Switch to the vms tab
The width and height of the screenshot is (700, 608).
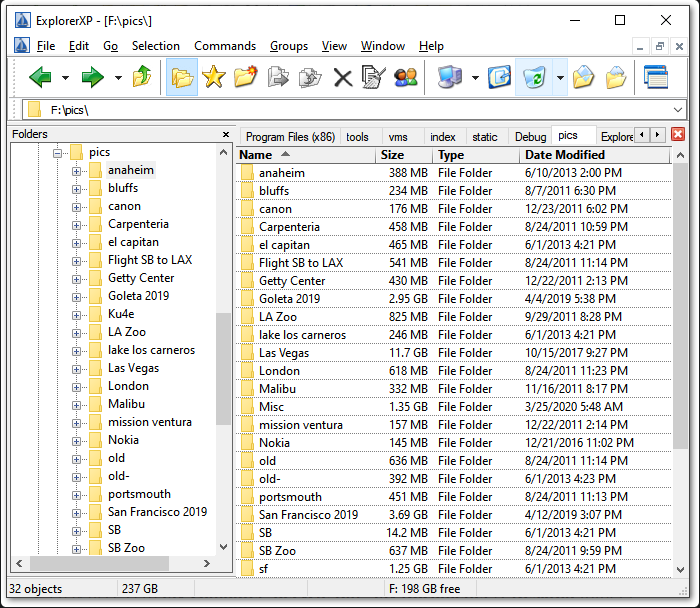398,137
